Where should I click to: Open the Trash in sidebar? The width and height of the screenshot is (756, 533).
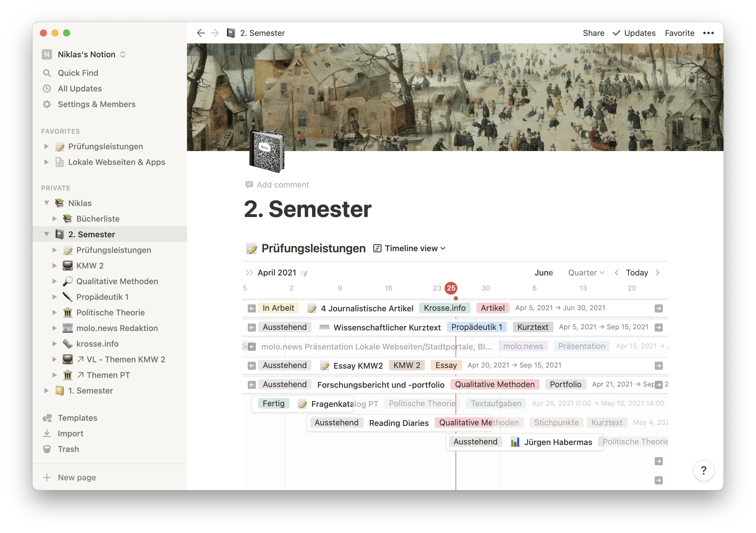click(68, 449)
